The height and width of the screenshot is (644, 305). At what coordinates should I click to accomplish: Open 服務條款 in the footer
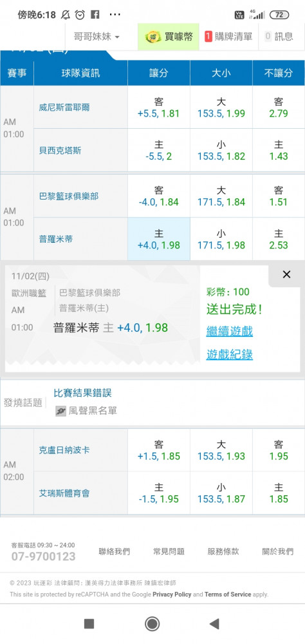223,552
